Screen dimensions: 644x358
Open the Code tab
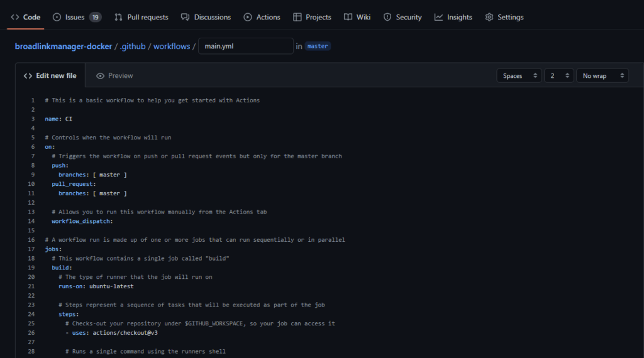(x=25, y=17)
